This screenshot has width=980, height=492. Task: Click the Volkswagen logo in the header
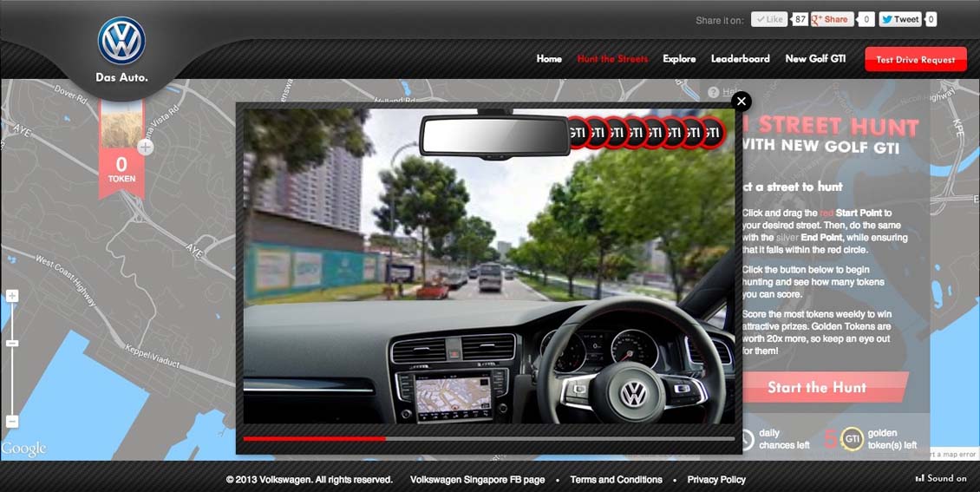point(121,42)
